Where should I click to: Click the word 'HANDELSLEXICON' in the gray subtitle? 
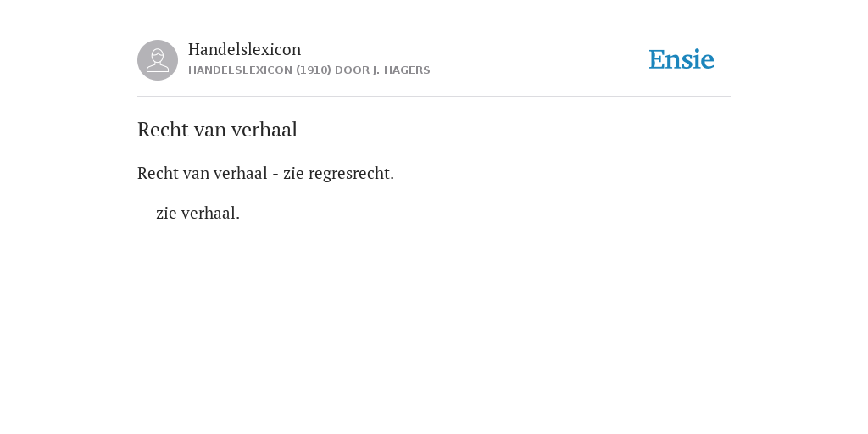pyautogui.click(x=240, y=70)
